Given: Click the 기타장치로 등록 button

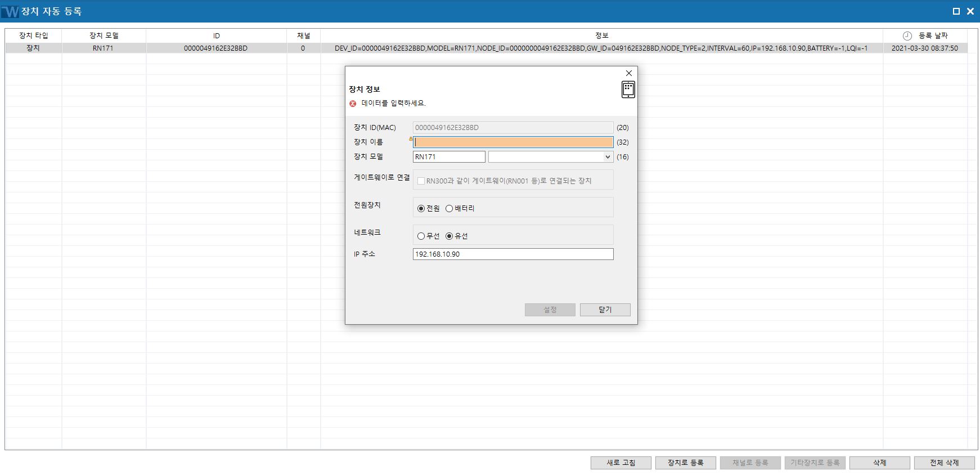Looking at the screenshot, I should pos(815,463).
